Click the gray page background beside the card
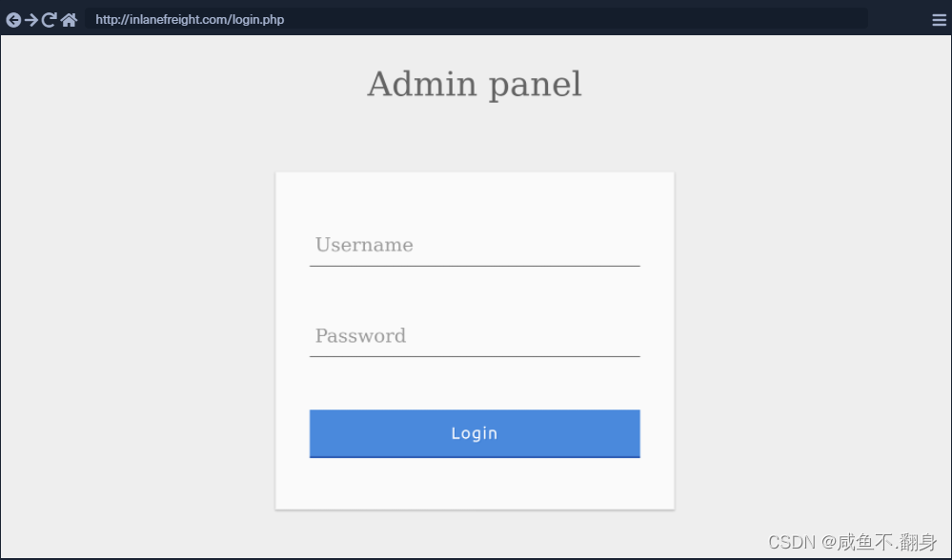The height and width of the screenshot is (560, 952). point(143,333)
